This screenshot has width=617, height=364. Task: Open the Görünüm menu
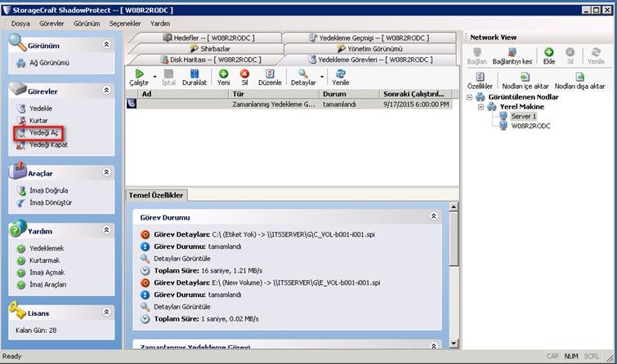[87, 24]
